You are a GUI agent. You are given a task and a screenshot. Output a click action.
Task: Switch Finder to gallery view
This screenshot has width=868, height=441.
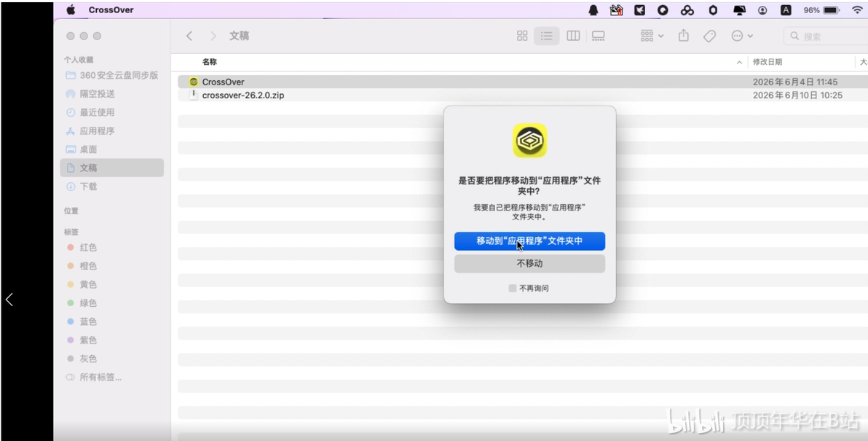click(598, 36)
